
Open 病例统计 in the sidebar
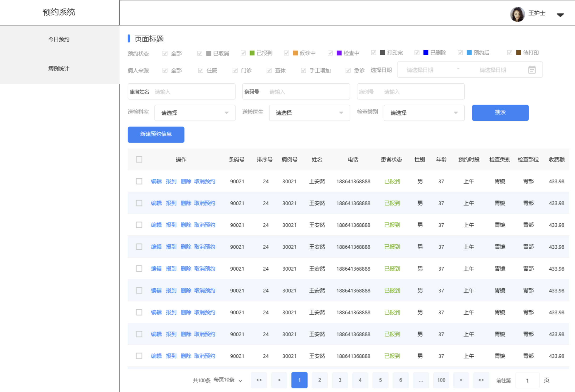pyautogui.click(x=59, y=68)
